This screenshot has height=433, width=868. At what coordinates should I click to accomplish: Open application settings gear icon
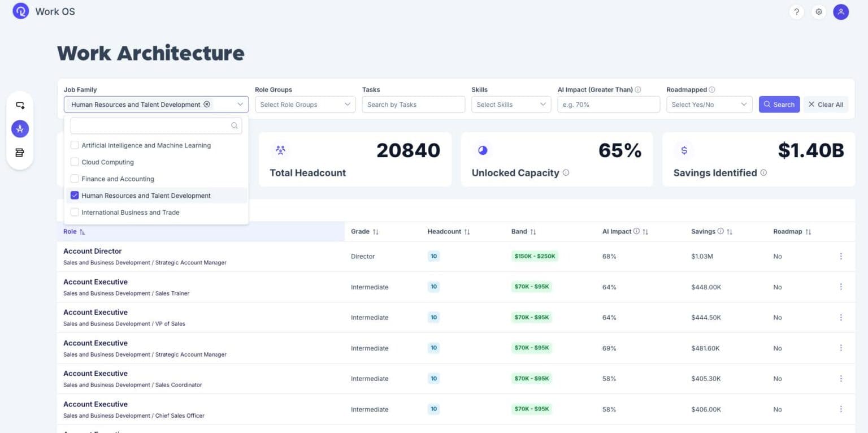[819, 11]
